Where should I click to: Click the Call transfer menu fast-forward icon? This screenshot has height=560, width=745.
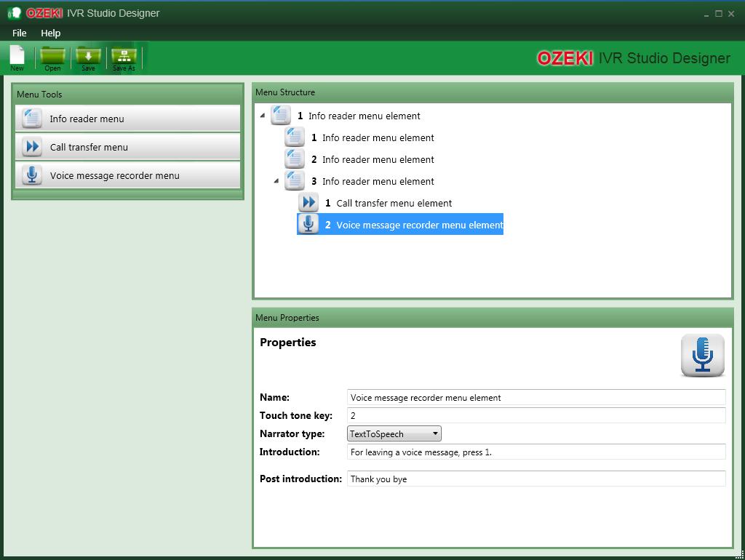32,147
